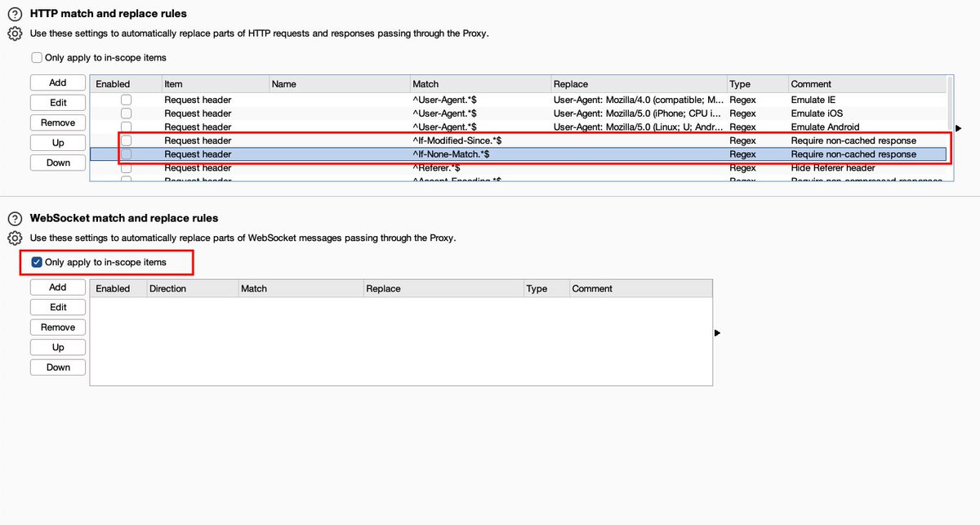Expand arrow beside the WebSocket rules table
Viewport: 980px width, 525px height.
[717, 333]
